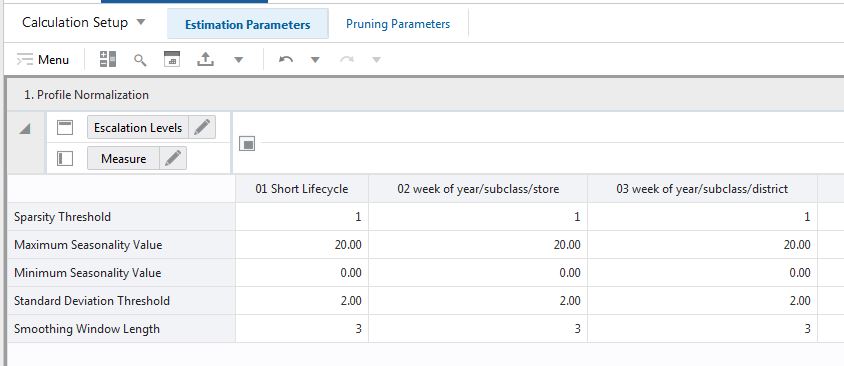Click the expand/collapse grid icon in toolbar
Viewport: 844px width, 366px height.
[108, 59]
